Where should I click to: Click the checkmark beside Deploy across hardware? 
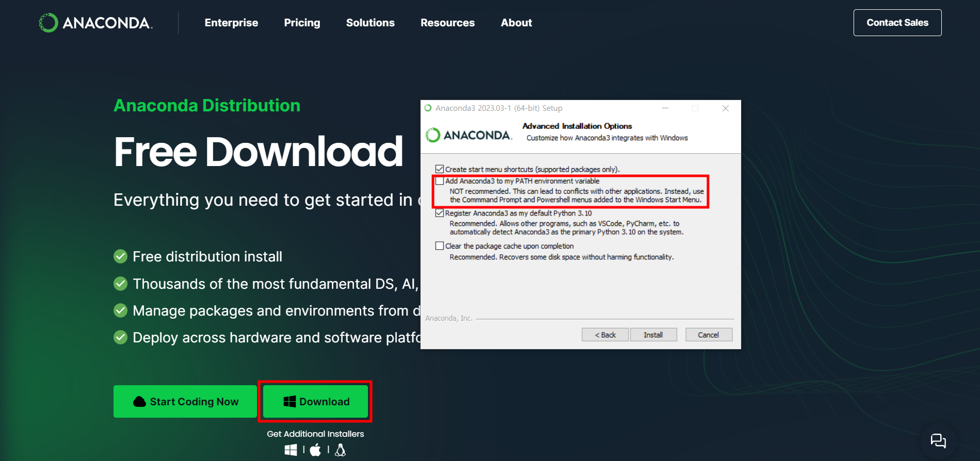pos(120,337)
